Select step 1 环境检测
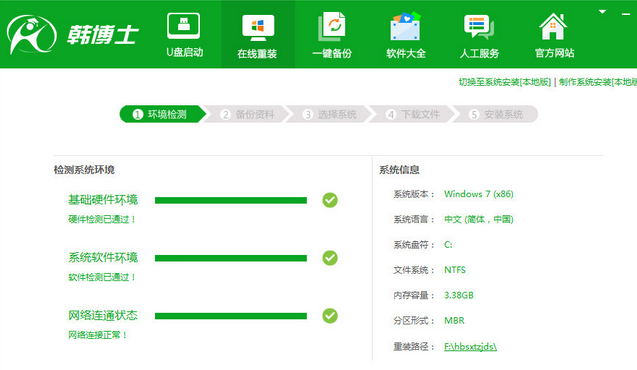Viewport: 637px width, 370px height. pos(162,114)
